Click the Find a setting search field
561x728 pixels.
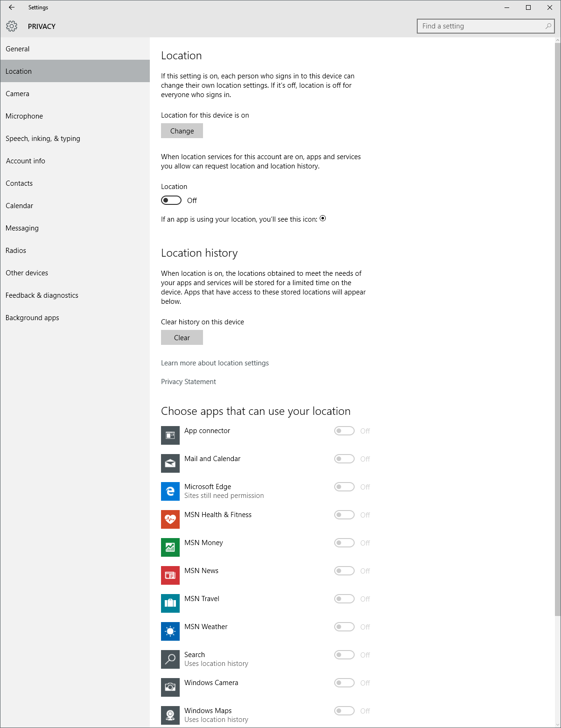click(481, 26)
